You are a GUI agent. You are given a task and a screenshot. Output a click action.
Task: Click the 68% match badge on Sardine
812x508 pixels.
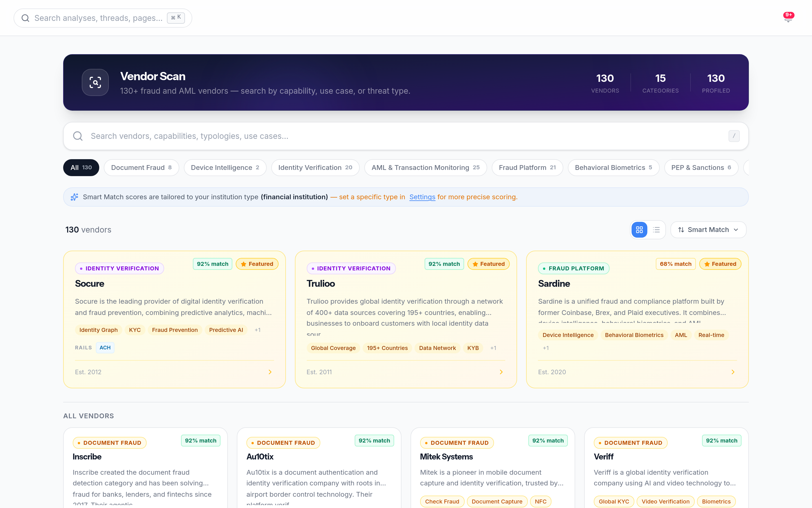click(x=676, y=264)
